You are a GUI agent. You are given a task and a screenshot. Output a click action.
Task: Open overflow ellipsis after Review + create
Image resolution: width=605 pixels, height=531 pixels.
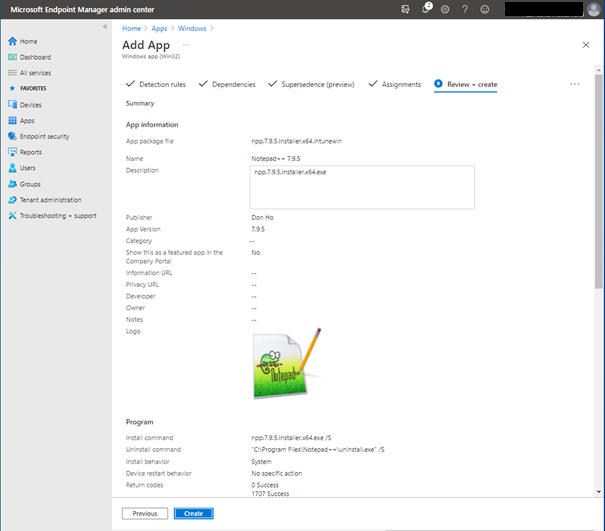[x=575, y=84]
